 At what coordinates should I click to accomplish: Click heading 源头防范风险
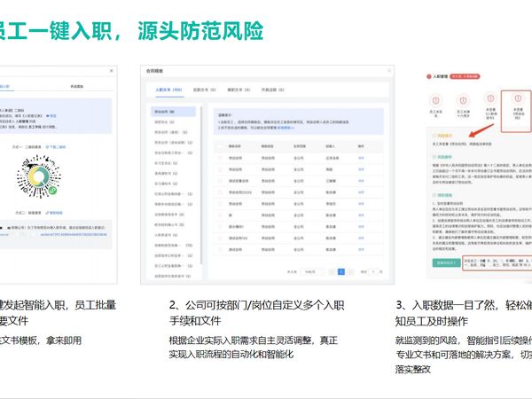[x=200, y=31]
